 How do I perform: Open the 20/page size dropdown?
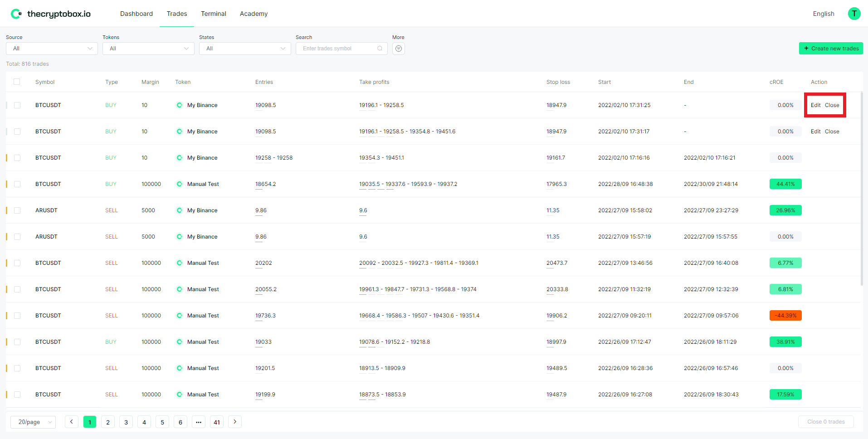point(33,422)
